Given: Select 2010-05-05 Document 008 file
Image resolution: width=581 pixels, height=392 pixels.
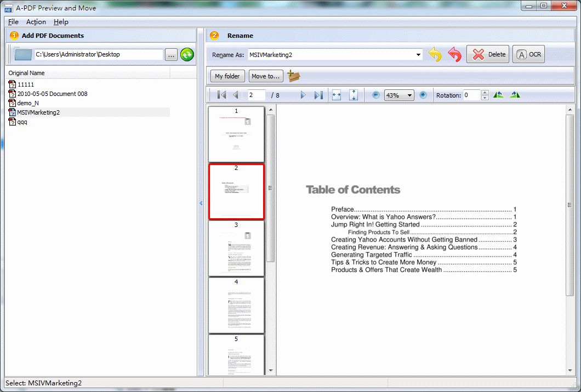Looking at the screenshot, I should click(x=52, y=94).
